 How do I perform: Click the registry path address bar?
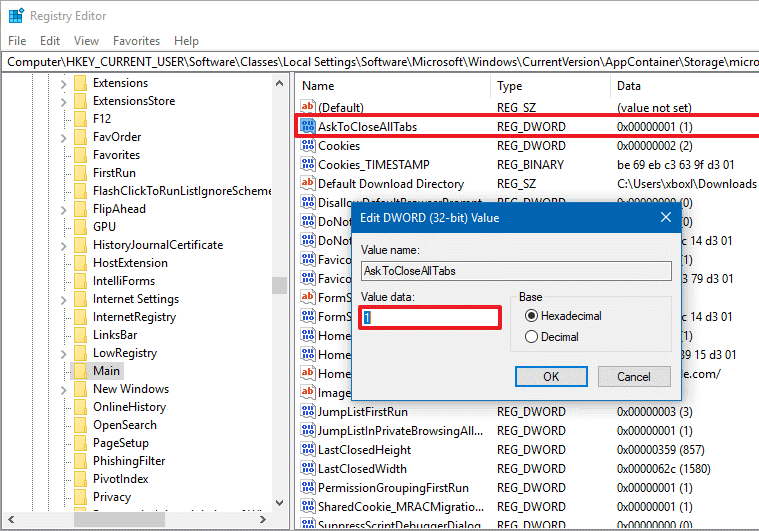[x=382, y=62]
